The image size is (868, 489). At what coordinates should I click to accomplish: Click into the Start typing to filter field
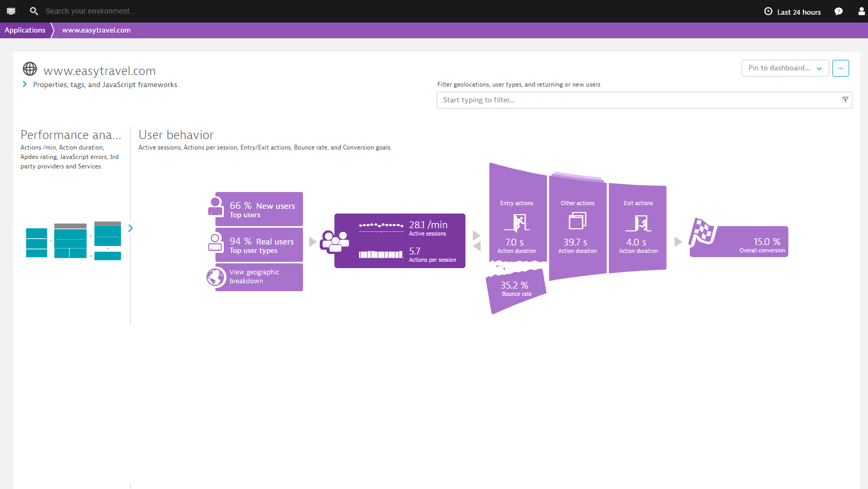coord(644,100)
